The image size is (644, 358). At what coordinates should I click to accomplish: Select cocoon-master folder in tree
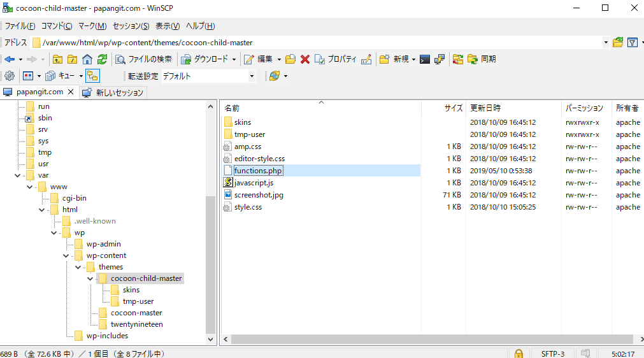(x=136, y=313)
